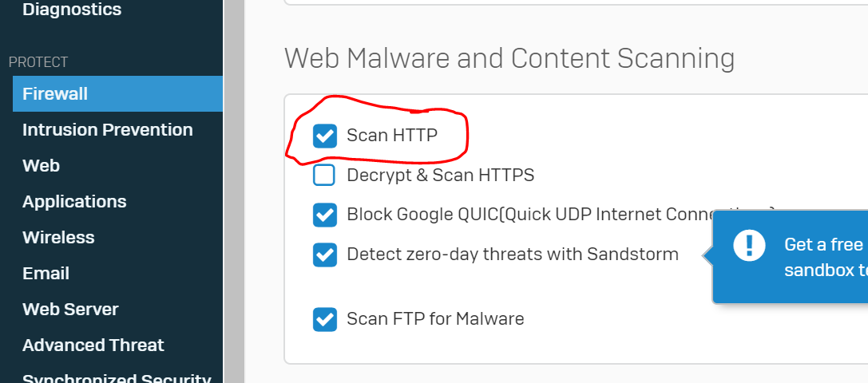
Task: Open Advanced Threat section
Action: coord(93,345)
